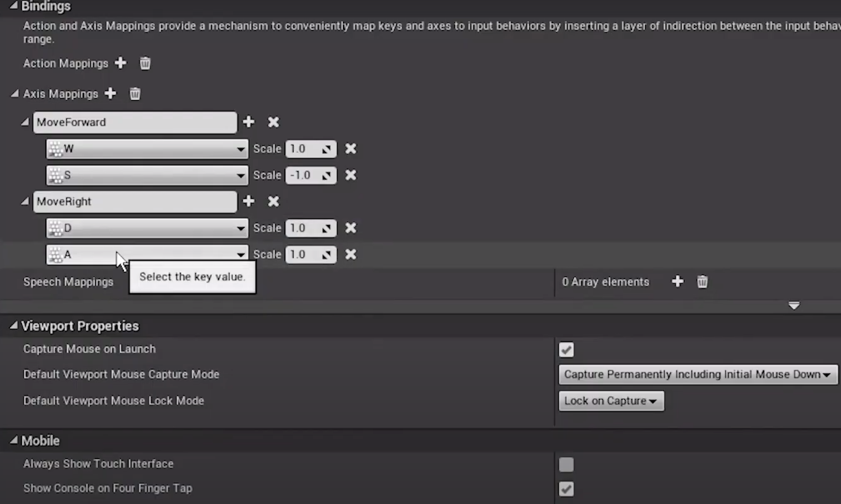
Task: Enable Always Show Touch Interface
Action: pos(566,464)
